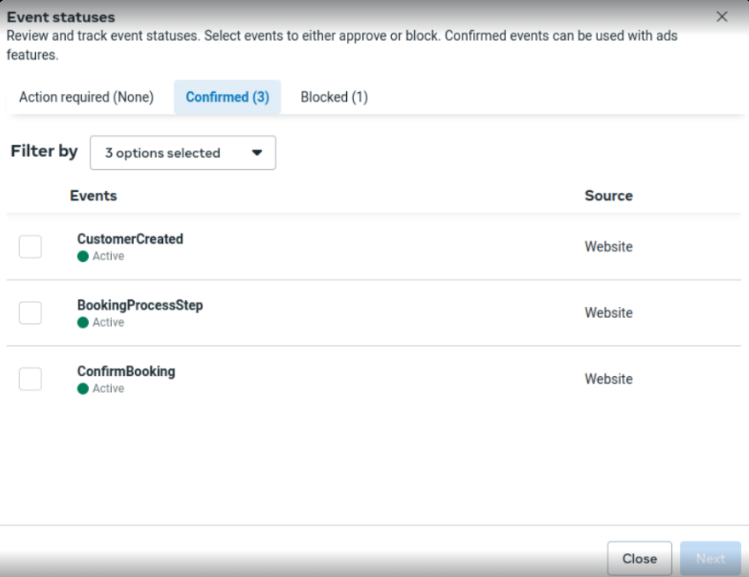The height and width of the screenshot is (577, 749).
Task: Click green Active dot under CustomerCreated
Action: pos(83,256)
